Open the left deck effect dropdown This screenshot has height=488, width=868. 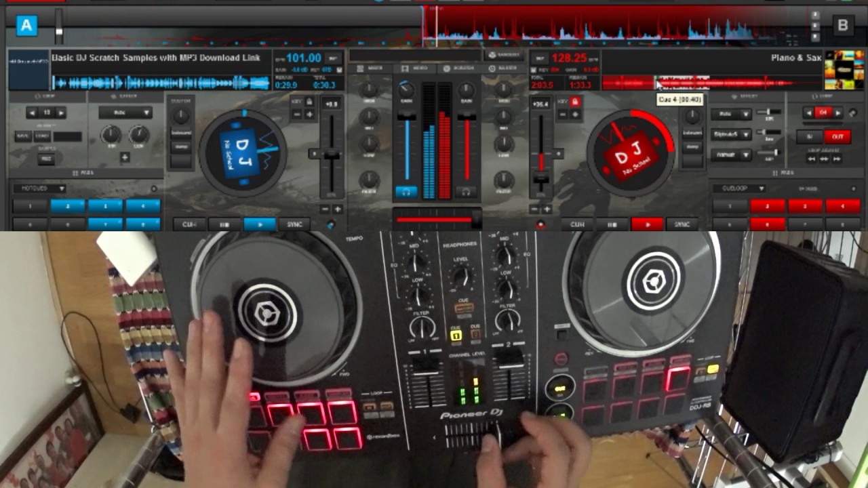[x=125, y=113]
